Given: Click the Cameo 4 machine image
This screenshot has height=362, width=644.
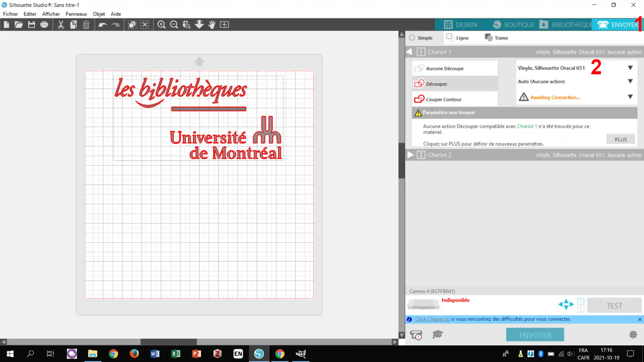Looking at the screenshot, I should click(423, 304).
